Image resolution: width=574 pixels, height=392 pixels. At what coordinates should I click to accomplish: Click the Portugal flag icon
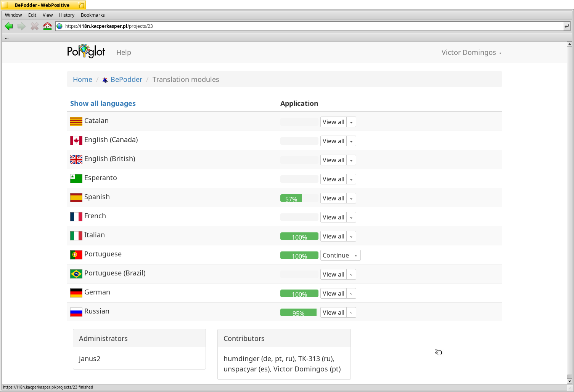click(76, 255)
